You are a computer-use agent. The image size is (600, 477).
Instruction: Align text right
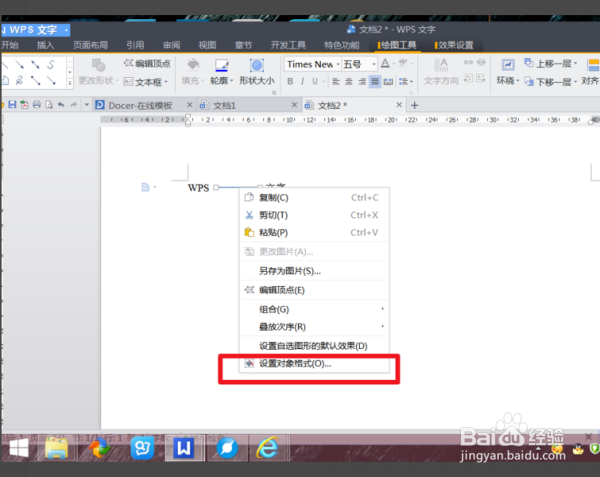click(362, 81)
